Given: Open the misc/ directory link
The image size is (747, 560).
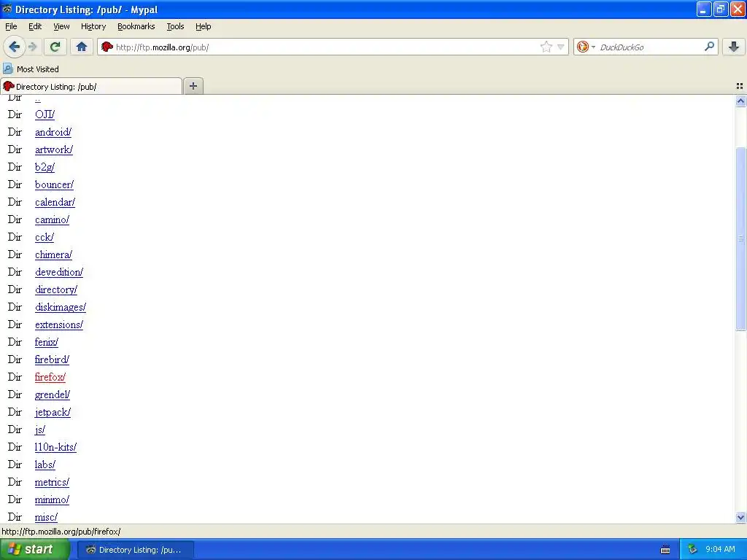Looking at the screenshot, I should pyautogui.click(x=46, y=517).
